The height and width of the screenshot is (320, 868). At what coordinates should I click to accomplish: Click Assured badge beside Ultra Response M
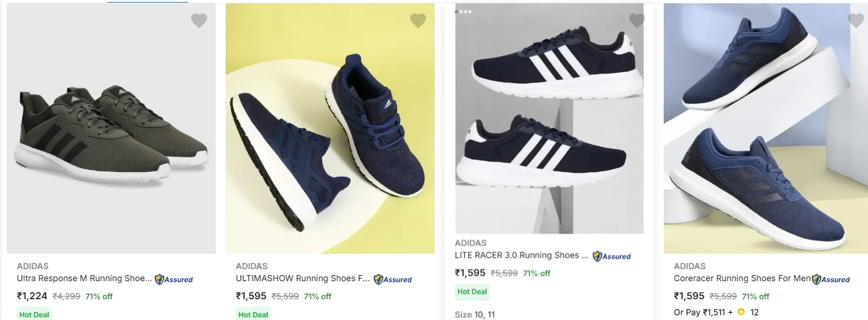click(174, 279)
